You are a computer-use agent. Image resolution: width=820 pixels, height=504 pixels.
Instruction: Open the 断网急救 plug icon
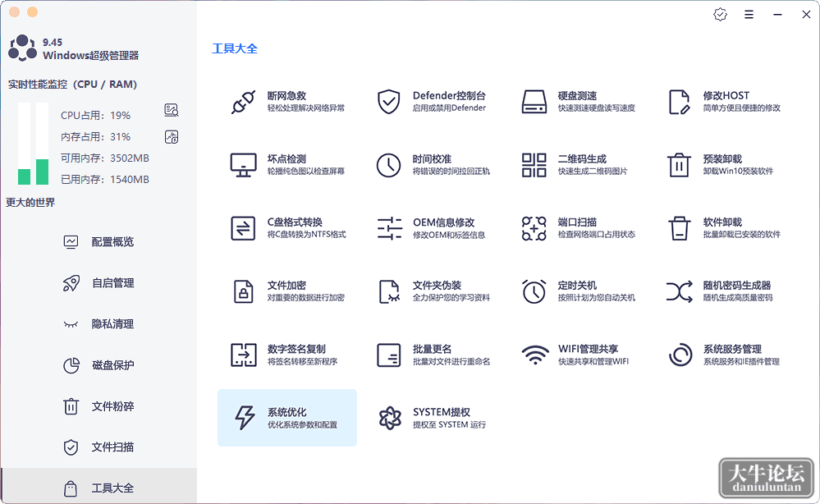pyautogui.click(x=243, y=102)
